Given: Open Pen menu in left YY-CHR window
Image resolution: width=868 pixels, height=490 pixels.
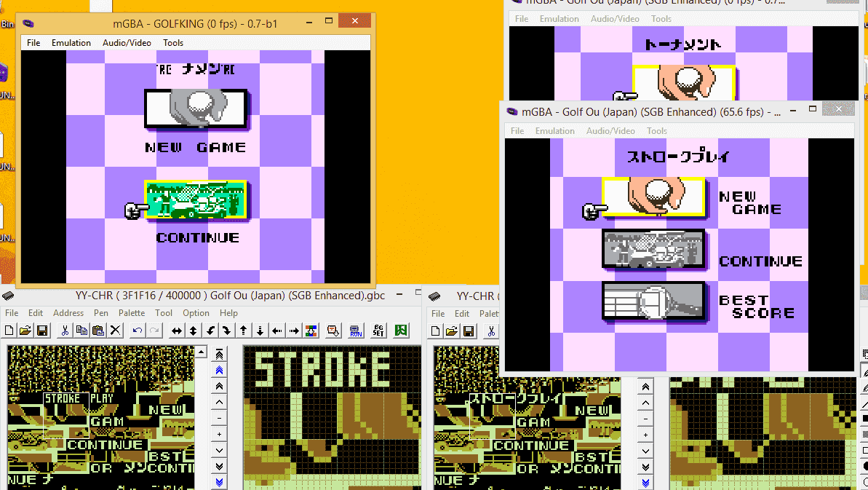Looking at the screenshot, I should (x=100, y=313).
